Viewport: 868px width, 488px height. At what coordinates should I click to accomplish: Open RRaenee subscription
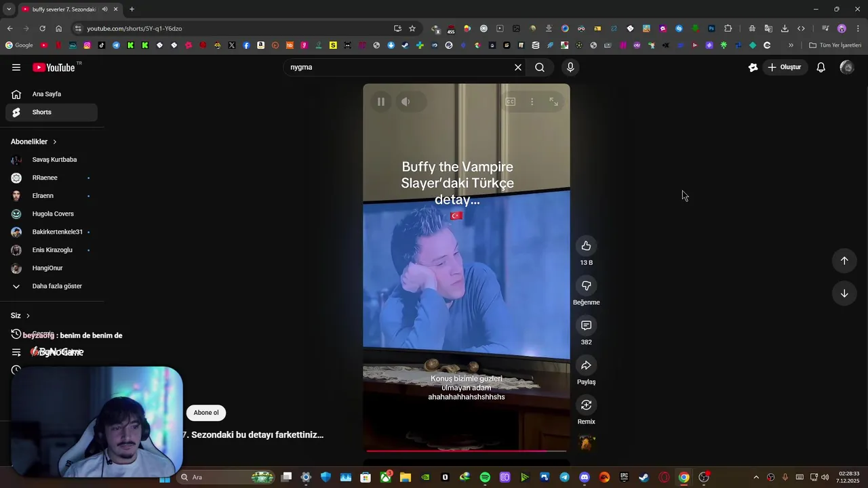pos(52,178)
